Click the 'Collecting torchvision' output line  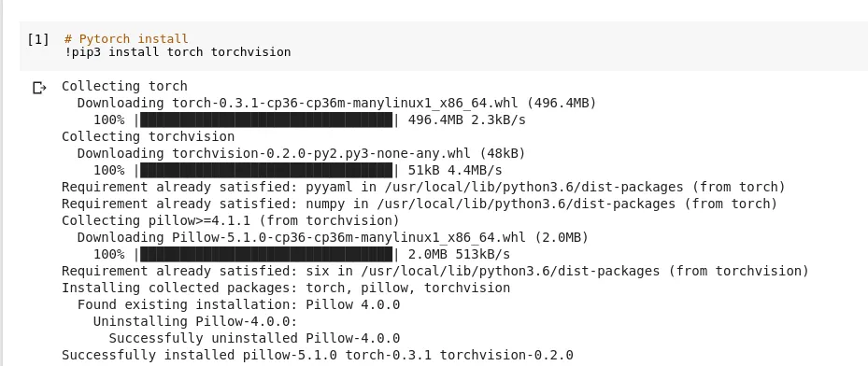click(x=148, y=136)
